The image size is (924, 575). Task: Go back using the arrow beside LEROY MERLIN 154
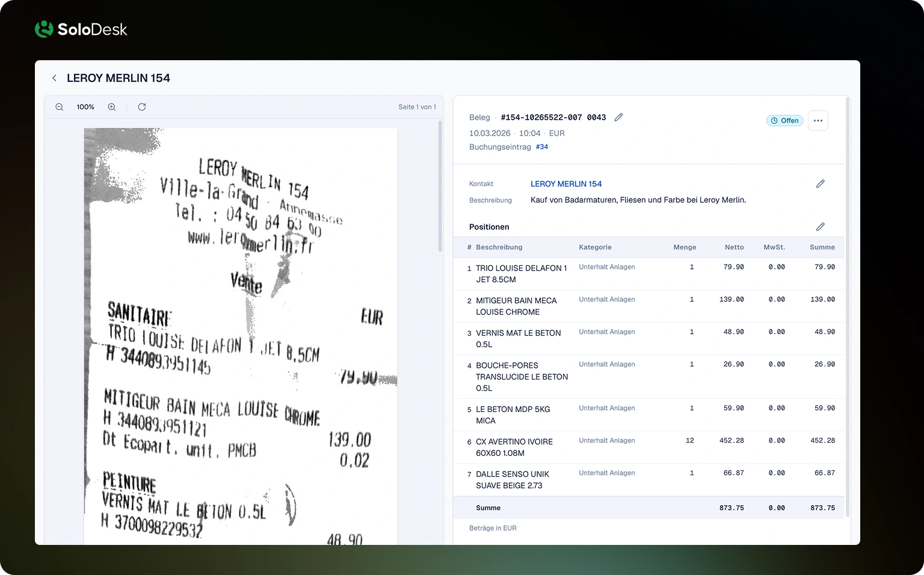[x=54, y=78]
